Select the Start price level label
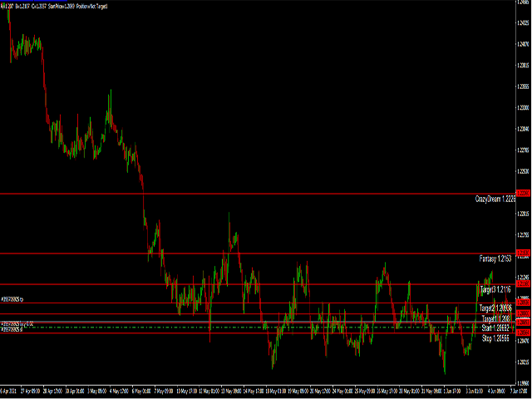 [x=497, y=328]
